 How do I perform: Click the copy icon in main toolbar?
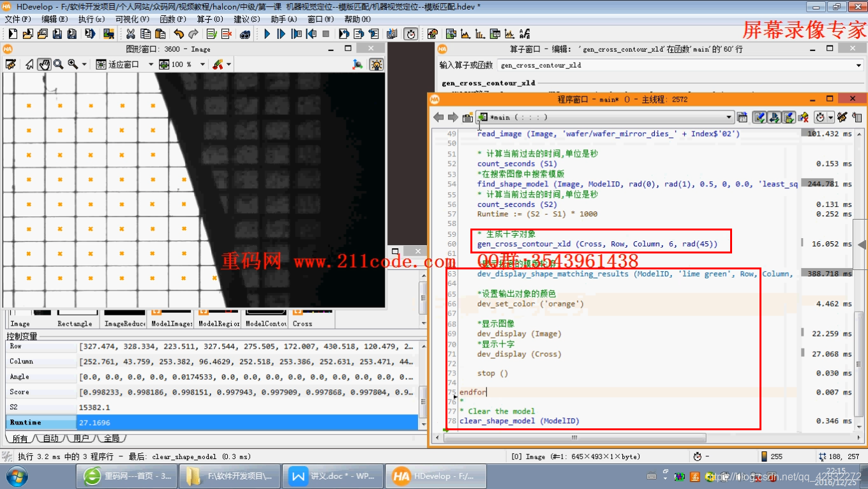tap(146, 34)
